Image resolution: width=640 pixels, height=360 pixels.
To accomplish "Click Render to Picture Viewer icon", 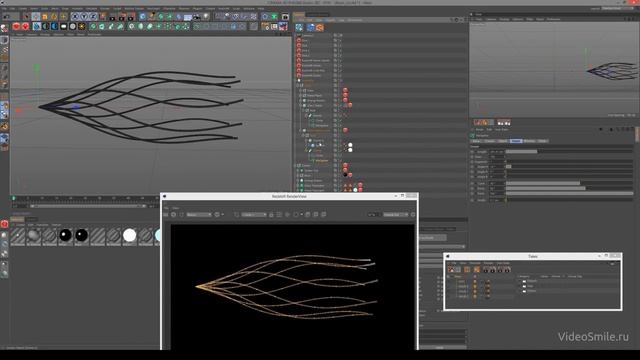I will (x=122, y=17).
